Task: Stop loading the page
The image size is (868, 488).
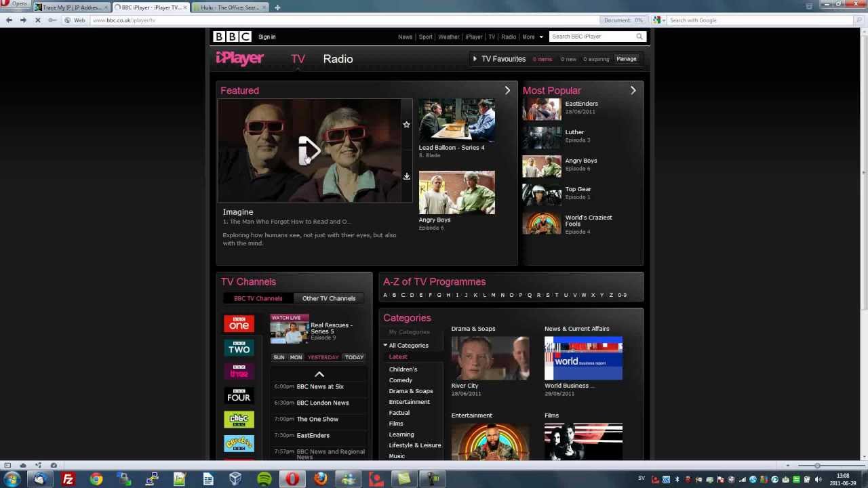Action: pyautogui.click(x=37, y=20)
